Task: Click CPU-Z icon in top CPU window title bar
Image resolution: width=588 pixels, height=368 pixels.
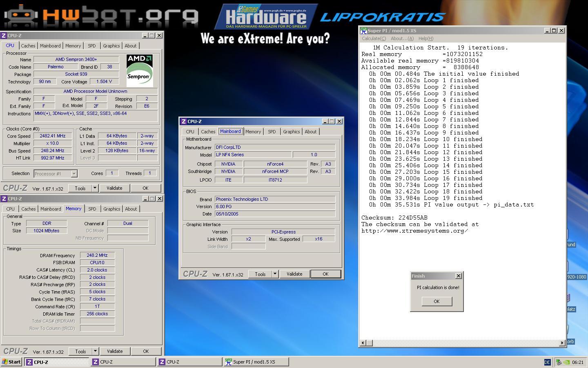Action: [x=4, y=36]
